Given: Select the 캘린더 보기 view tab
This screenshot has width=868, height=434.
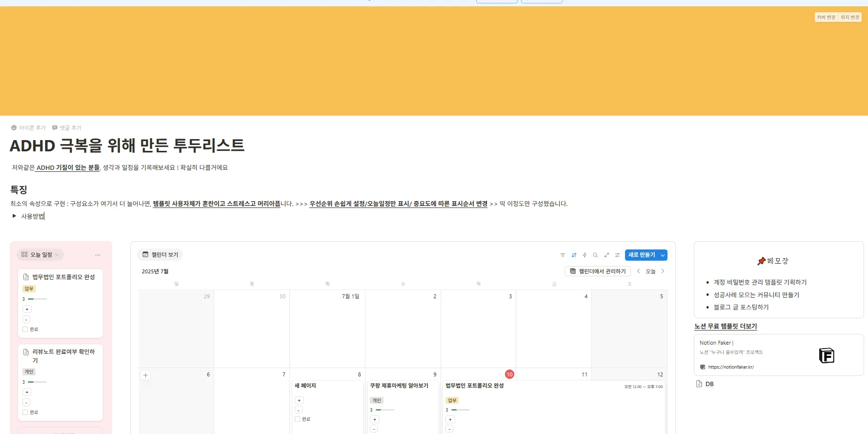Looking at the screenshot, I should (x=161, y=255).
